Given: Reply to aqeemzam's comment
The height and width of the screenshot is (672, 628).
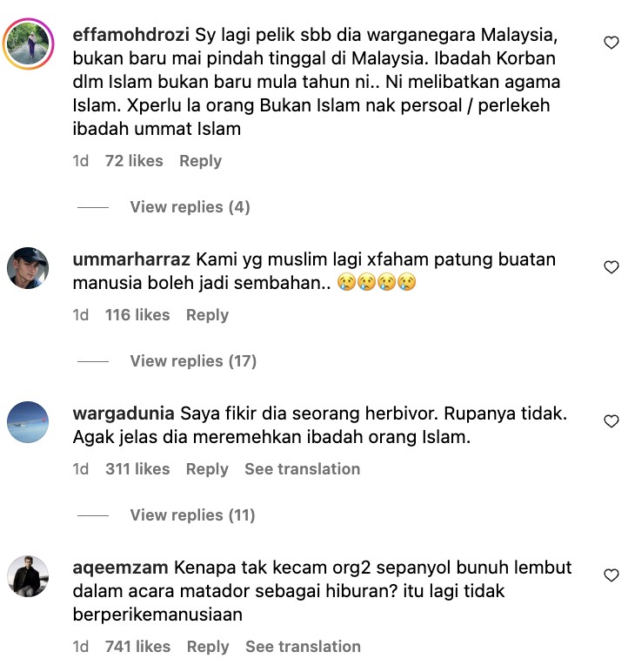Looking at the screenshot, I should pos(208,646).
